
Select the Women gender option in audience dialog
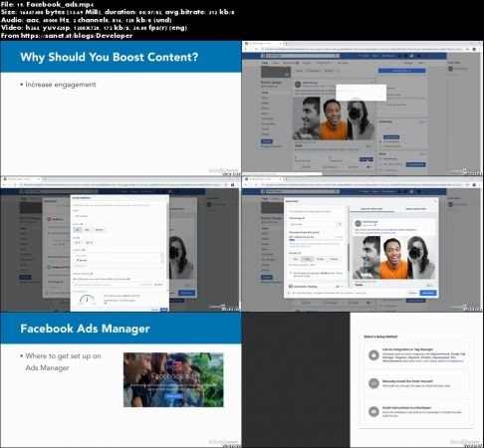coord(99,230)
